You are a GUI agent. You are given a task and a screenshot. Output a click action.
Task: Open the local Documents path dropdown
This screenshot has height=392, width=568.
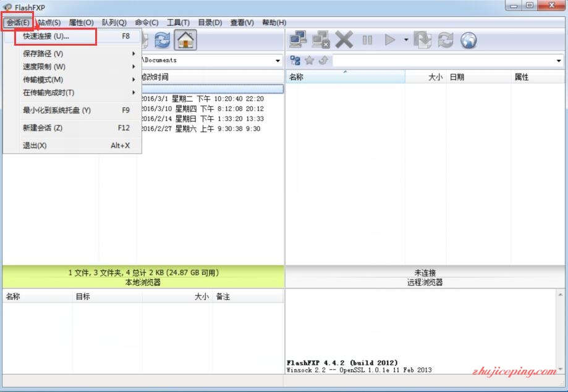click(x=278, y=61)
